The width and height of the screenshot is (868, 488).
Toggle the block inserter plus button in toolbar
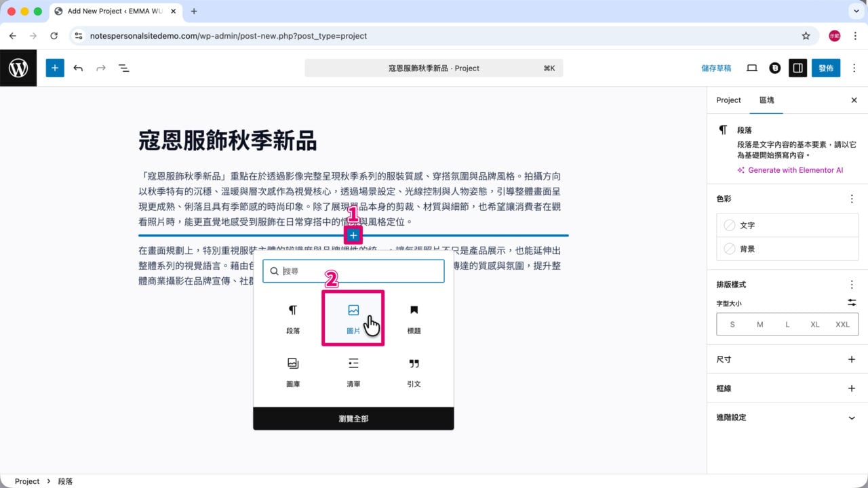[55, 68]
